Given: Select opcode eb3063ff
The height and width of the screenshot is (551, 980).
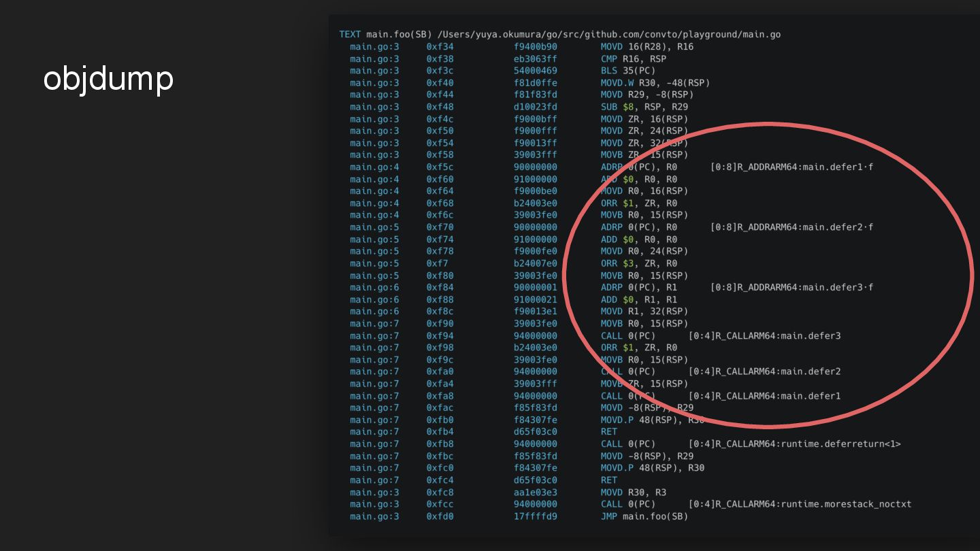Looking at the screenshot, I should coord(535,59).
